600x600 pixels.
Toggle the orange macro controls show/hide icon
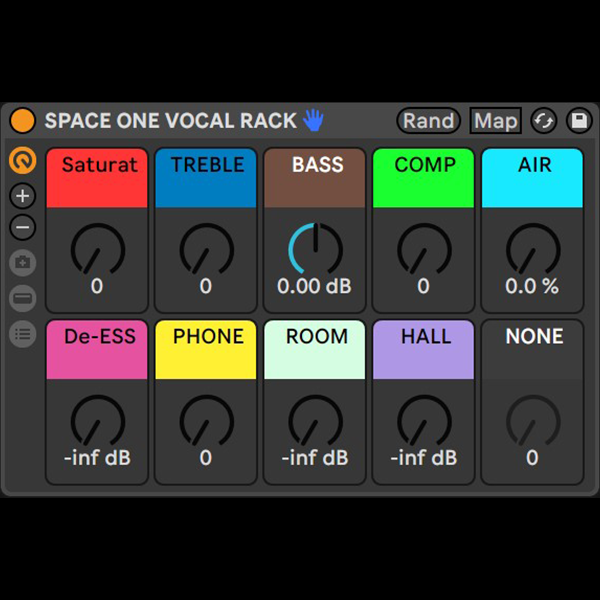[x=23, y=160]
